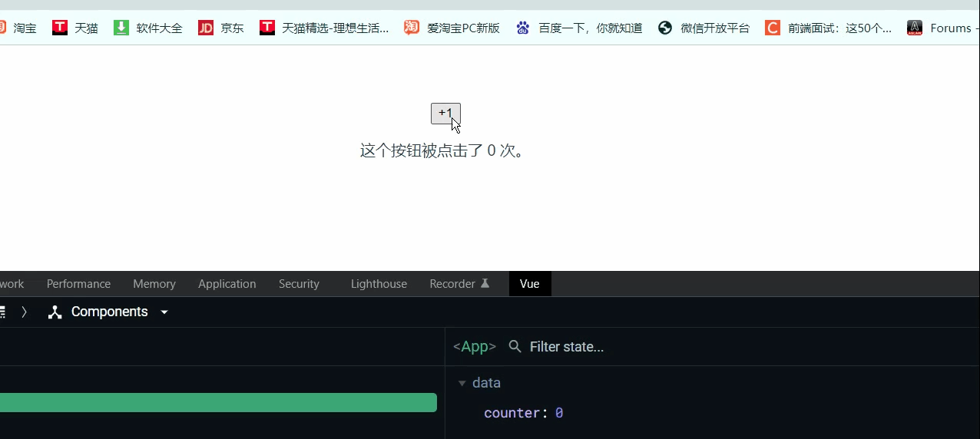
Task: Click the 天猫 bookmark favicon
Action: [x=60, y=28]
